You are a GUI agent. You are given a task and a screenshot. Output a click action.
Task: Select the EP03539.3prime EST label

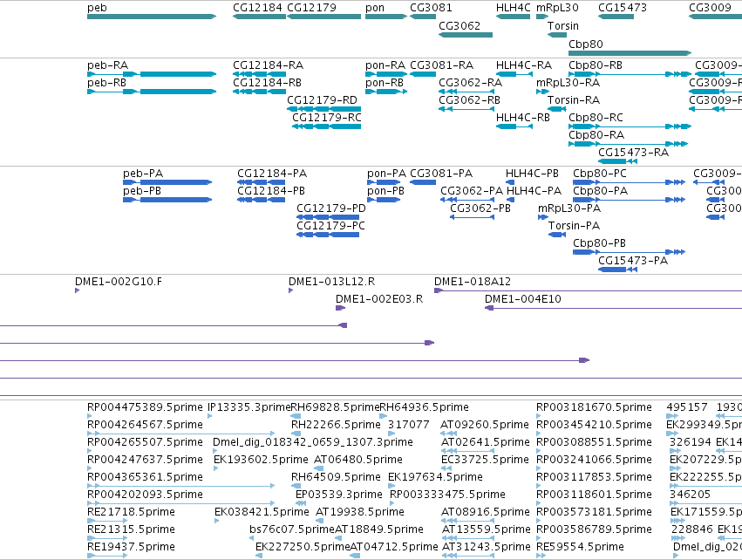(x=339, y=495)
